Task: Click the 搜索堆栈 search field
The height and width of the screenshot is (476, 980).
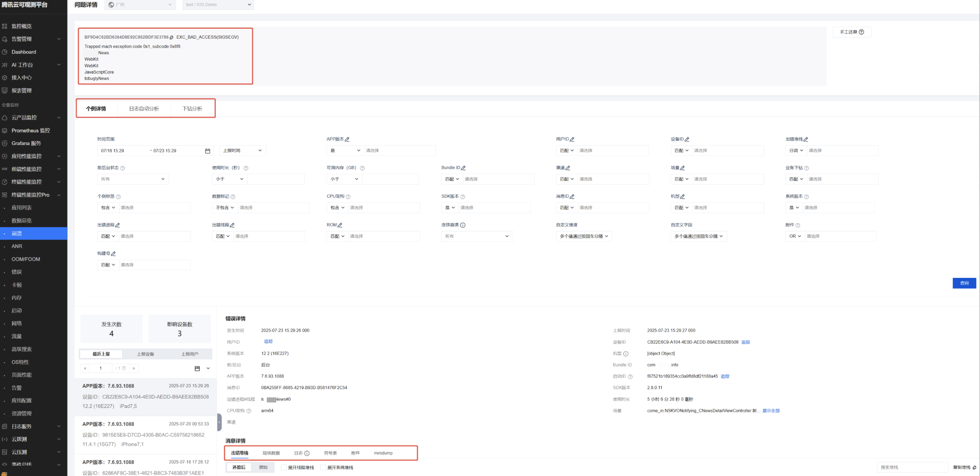Action: pos(912,467)
